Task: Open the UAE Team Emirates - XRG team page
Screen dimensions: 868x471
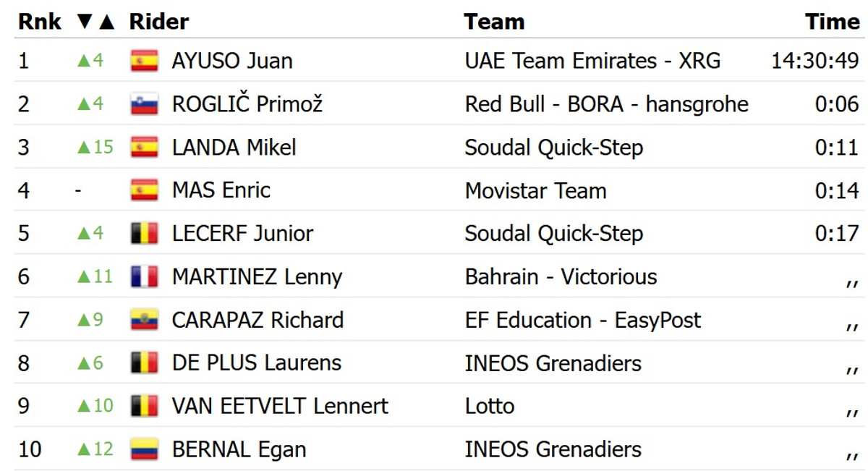Action: [592, 61]
